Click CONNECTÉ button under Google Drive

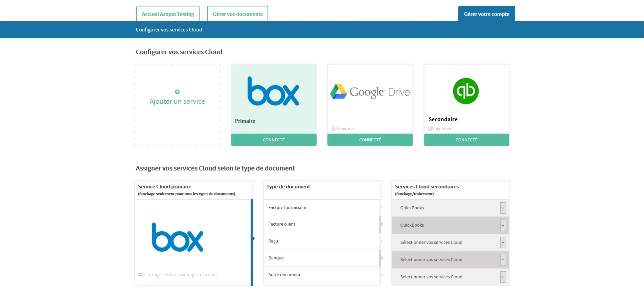pos(370,140)
